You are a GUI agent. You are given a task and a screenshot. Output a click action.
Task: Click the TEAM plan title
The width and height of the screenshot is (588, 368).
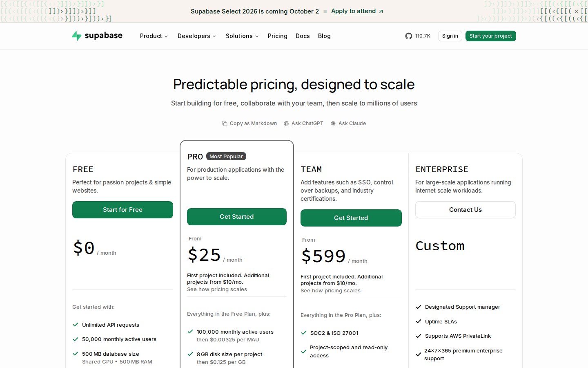click(x=311, y=169)
